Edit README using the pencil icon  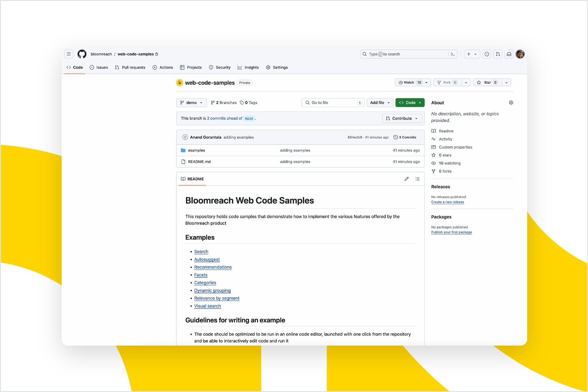406,179
